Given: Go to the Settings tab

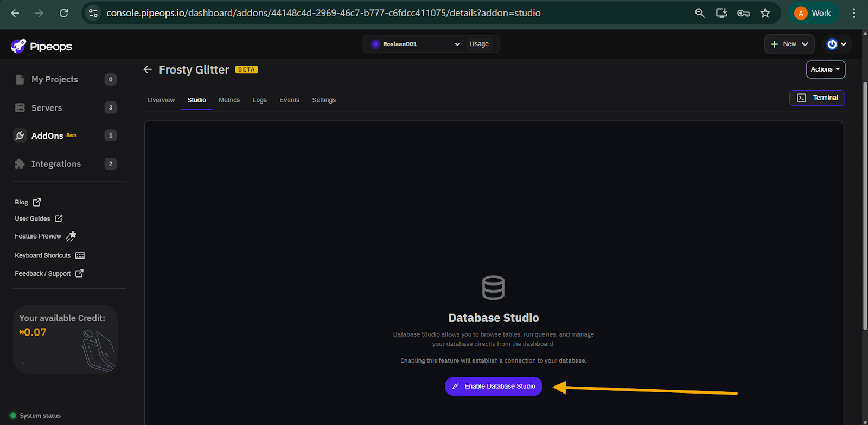Looking at the screenshot, I should (x=324, y=100).
